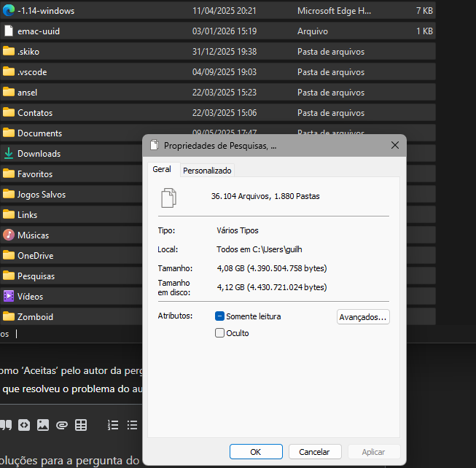Click the date 03/01/2026 15:19
The width and height of the screenshot is (476, 468).
tap(225, 31)
